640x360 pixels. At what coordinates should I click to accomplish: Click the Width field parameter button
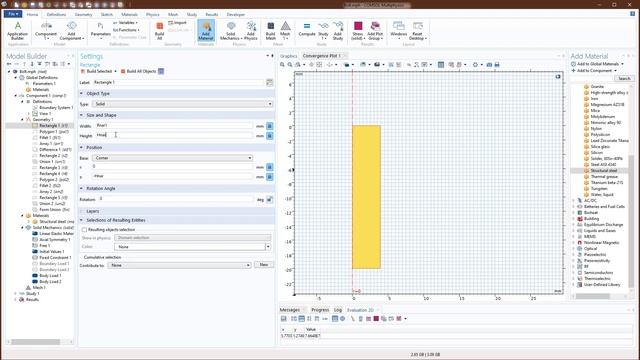(269, 126)
